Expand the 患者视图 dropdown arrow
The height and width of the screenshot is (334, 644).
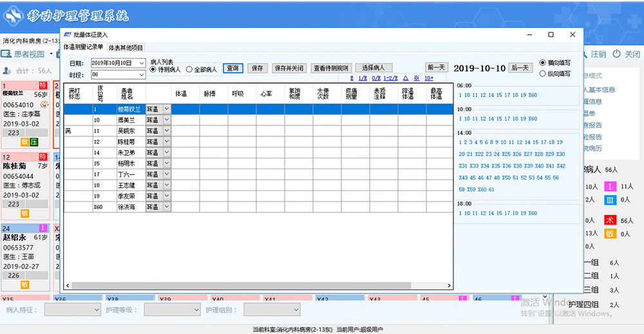pos(52,54)
